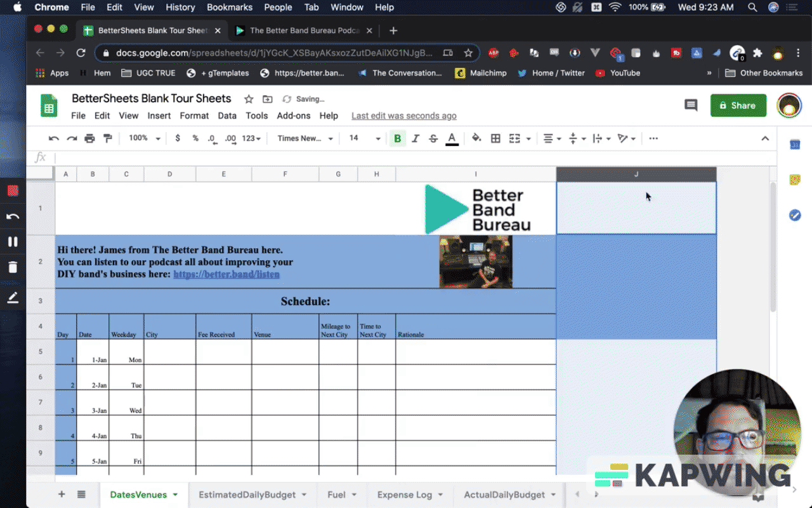Open the better.band/listen link

226,274
